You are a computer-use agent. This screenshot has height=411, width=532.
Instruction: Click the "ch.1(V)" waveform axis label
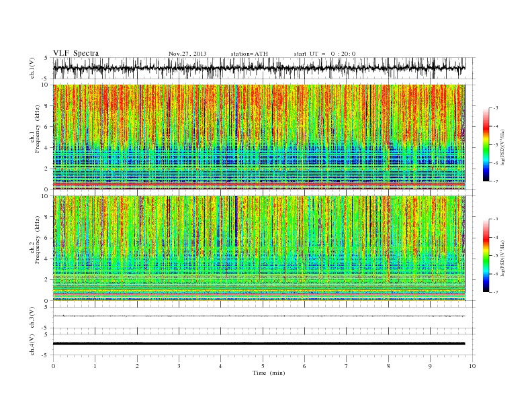(x=32, y=68)
